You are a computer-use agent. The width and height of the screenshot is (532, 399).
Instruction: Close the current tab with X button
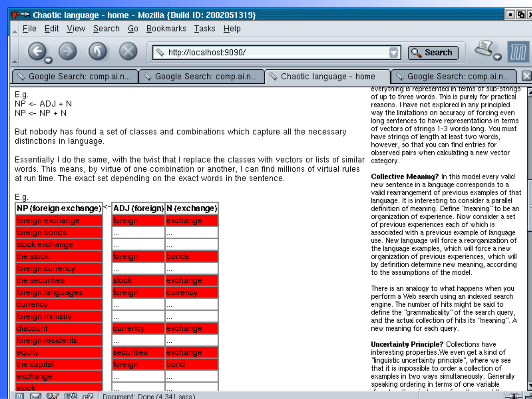pyautogui.click(x=526, y=76)
